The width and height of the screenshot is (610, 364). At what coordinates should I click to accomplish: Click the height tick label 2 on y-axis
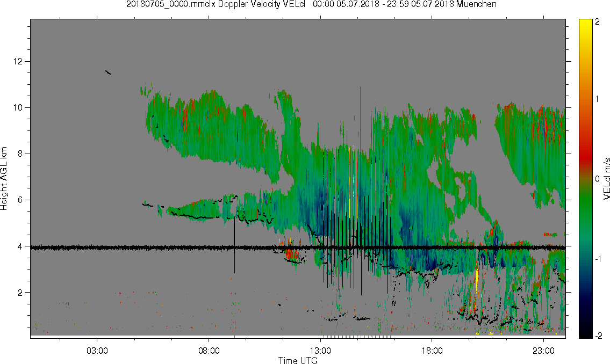[20, 293]
